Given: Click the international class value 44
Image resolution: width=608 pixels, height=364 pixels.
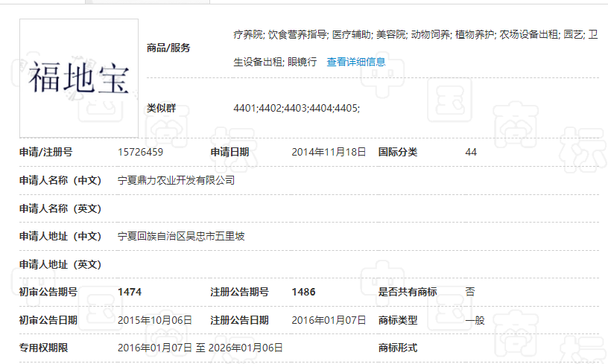Looking at the screenshot, I should click(471, 152).
